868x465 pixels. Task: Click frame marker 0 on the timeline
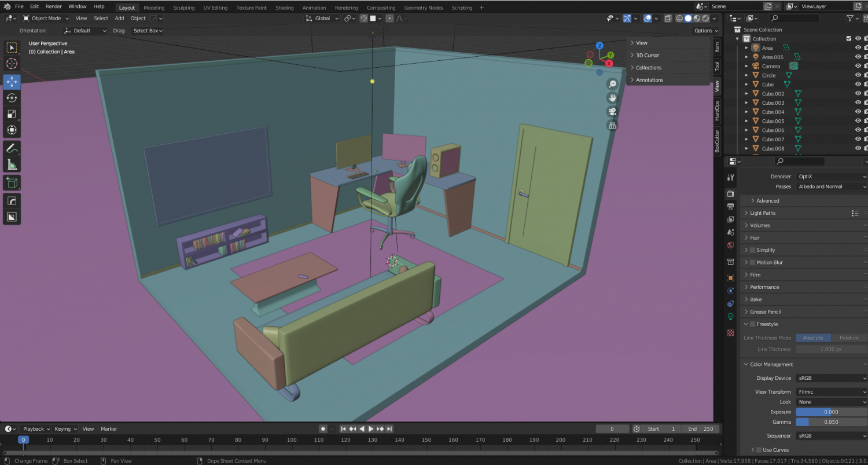pyautogui.click(x=23, y=440)
